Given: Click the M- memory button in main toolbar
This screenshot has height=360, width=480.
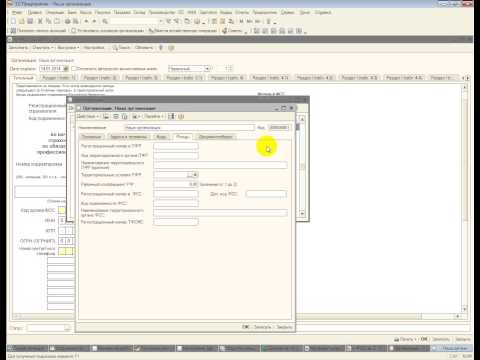Looking at the screenshot, I should 258,21.
